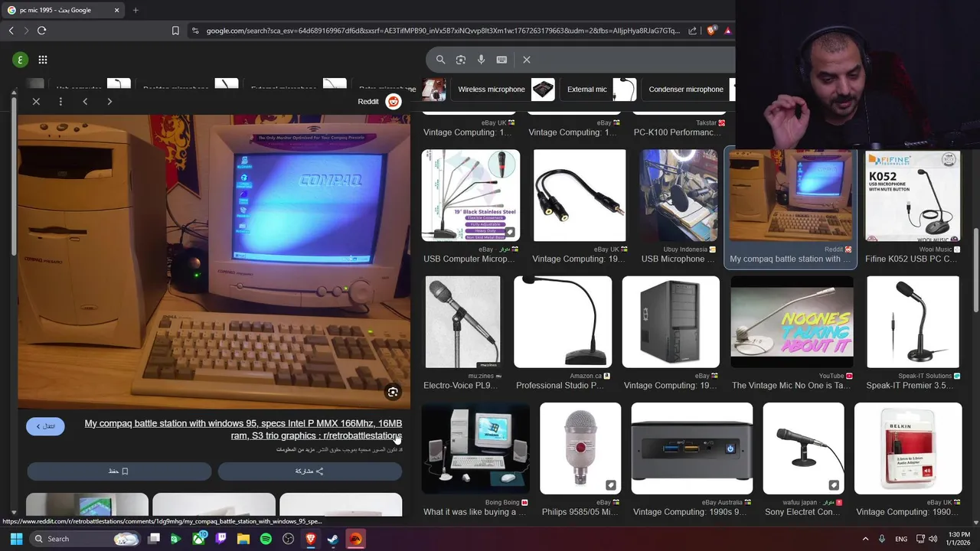Click the 'What it was like buying a...' caption

tap(475, 512)
